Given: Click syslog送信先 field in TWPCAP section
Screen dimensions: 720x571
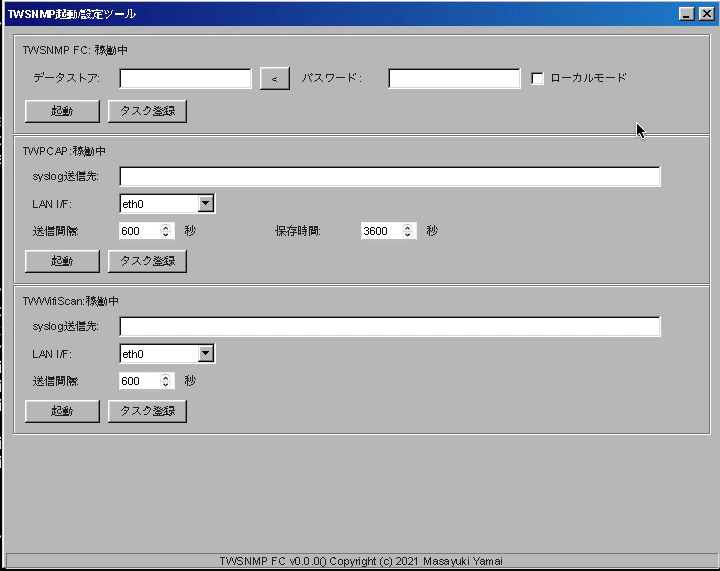Looking at the screenshot, I should (390, 177).
